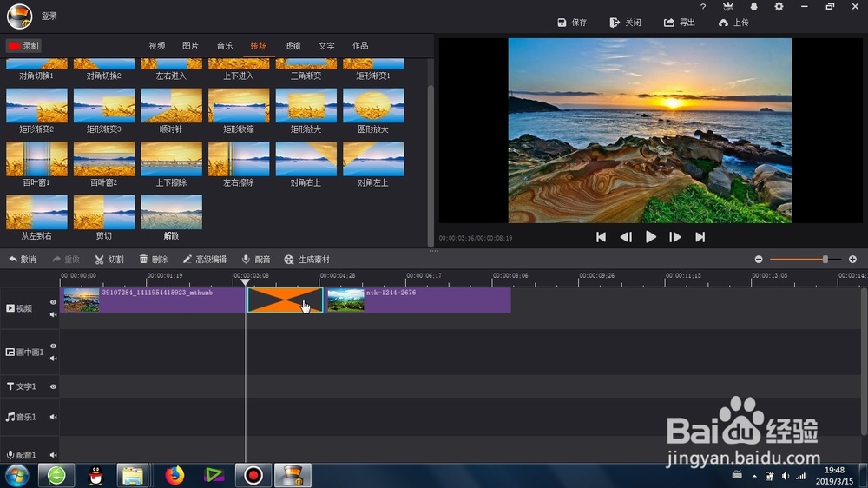Select the 剪切 transition thumbnail
The height and width of the screenshot is (488, 868).
click(x=104, y=212)
